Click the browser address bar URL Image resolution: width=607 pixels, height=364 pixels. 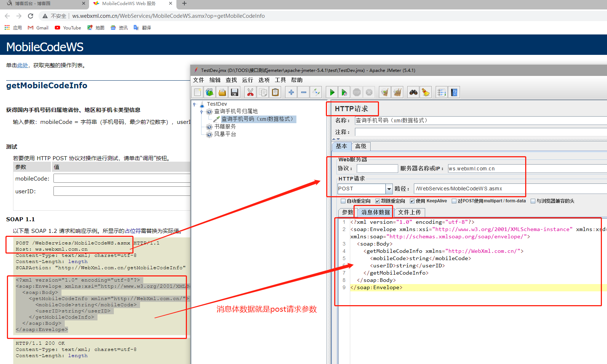168,16
